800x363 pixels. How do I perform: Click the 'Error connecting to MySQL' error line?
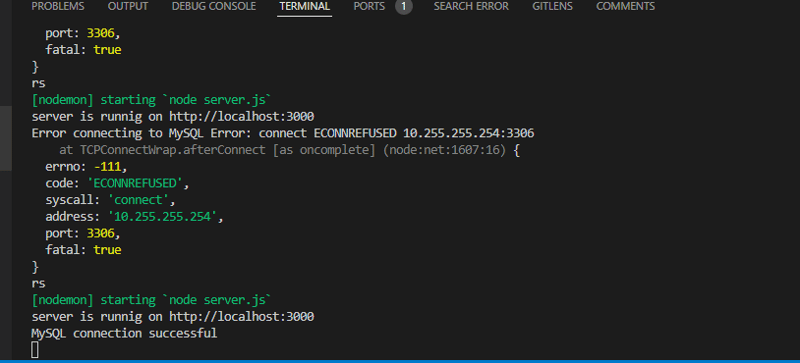(x=283, y=133)
